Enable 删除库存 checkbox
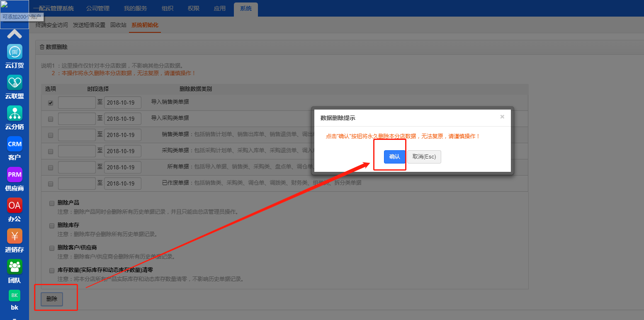Viewport: 644px width, 320px height. (52, 226)
